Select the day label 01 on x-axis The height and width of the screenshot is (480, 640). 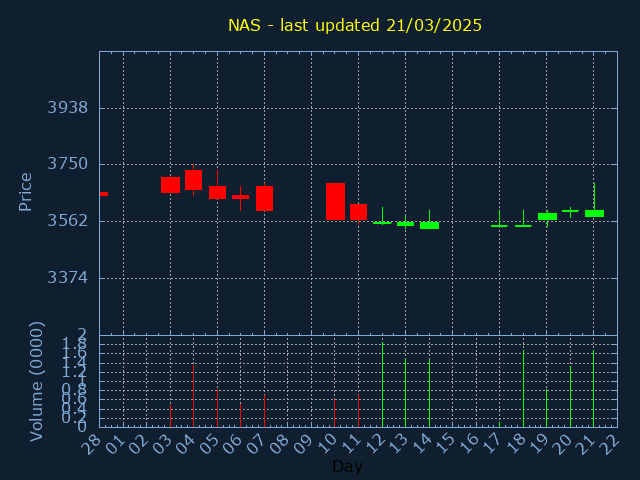pos(116,443)
